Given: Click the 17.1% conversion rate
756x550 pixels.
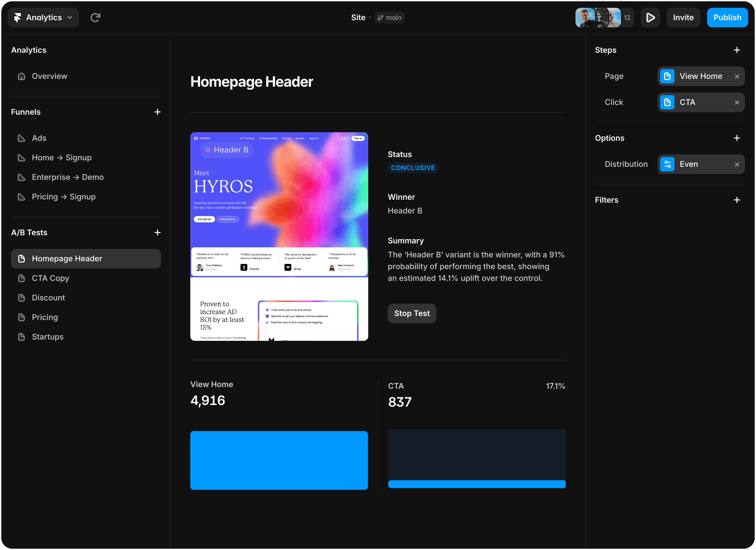Looking at the screenshot, I should click(x=555, y=386).
